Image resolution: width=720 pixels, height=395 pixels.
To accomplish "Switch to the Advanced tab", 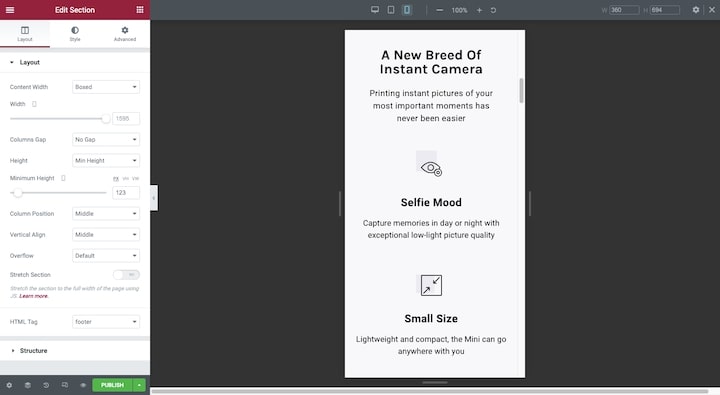I will 125,34.
